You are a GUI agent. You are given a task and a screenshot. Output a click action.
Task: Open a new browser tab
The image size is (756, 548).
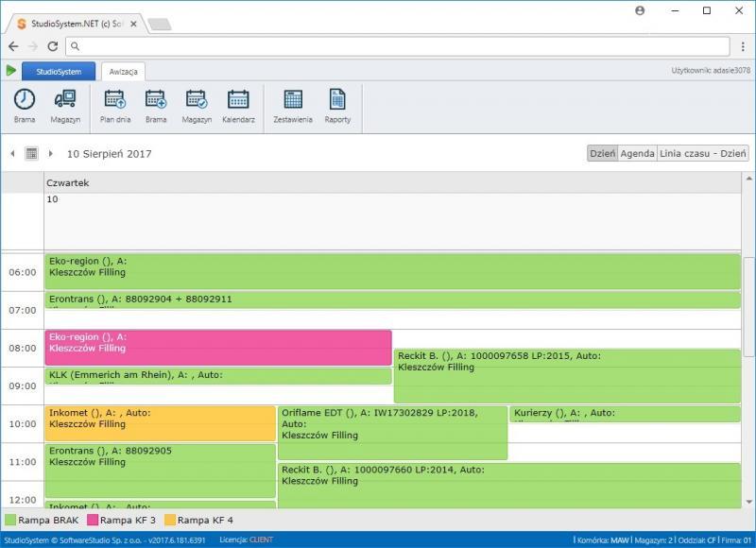point(160,25)
